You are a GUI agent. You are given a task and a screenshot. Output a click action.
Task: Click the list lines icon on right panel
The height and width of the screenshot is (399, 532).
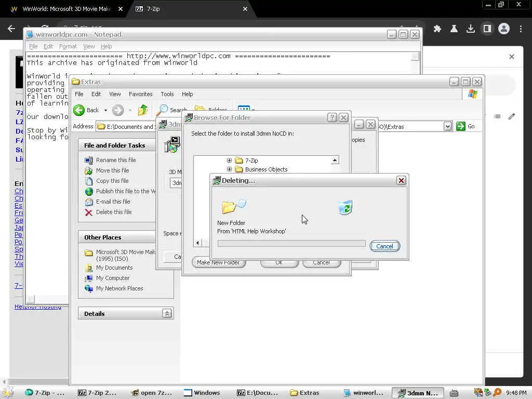[x=497, y=116]
